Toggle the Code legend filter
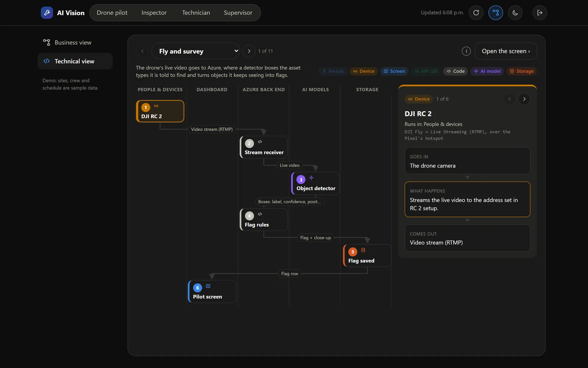Viewport: 588px width, 368px height. pos(455,71)
